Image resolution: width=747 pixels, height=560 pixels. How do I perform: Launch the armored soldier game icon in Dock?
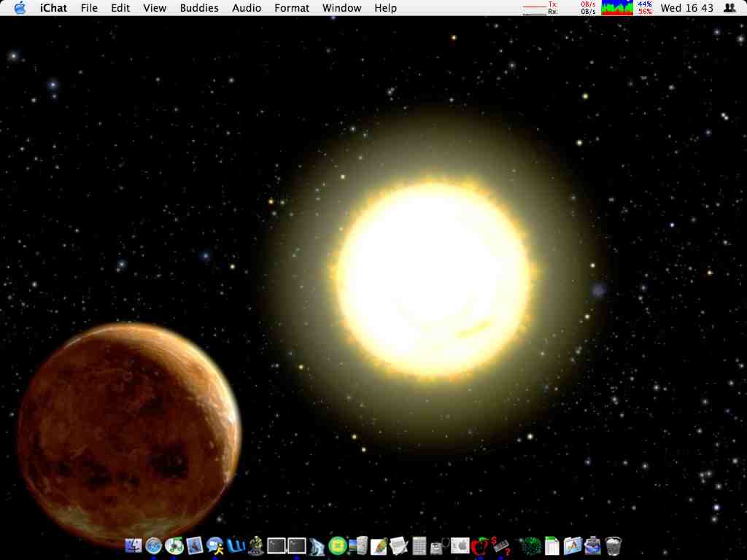click(256, 545)
